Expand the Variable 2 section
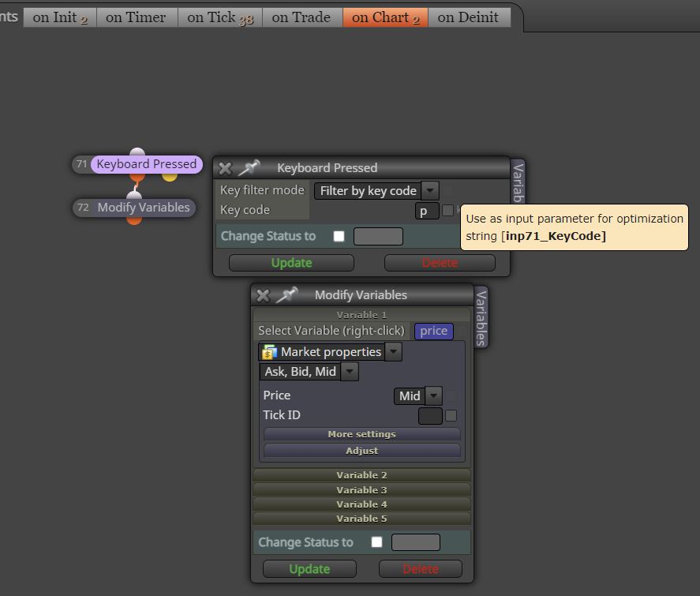 (361, 475)
